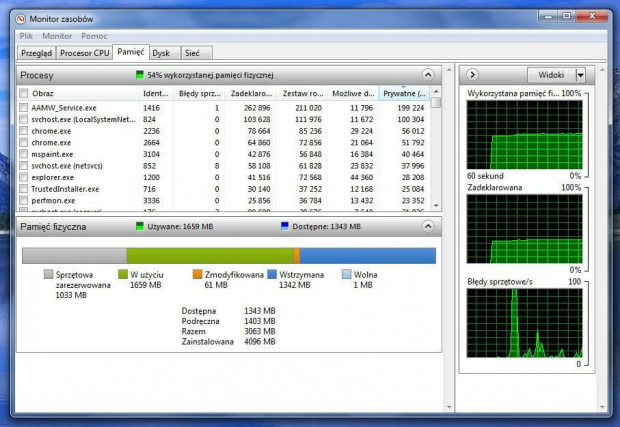Hide the graphs pane with arrow button
This screenshot has width=620, height=427.
[472, 75]
